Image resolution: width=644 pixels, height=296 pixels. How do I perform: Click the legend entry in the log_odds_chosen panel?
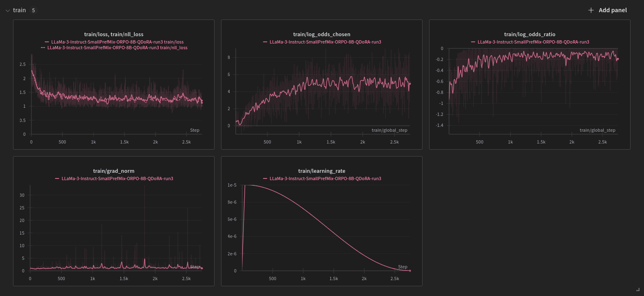(x=322, y=42)
